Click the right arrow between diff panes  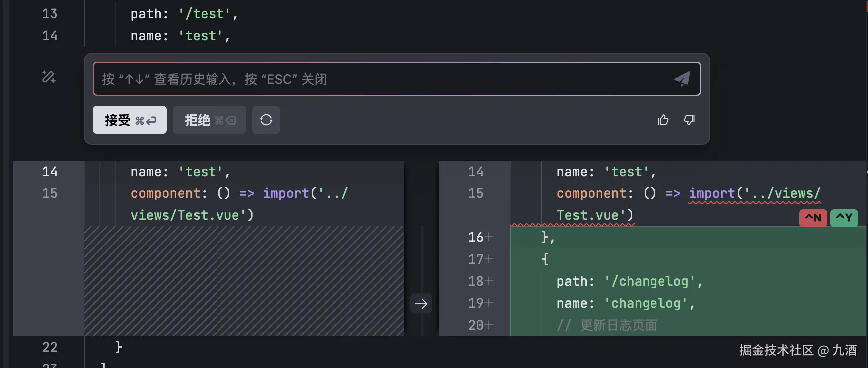(x=421, y=303)
